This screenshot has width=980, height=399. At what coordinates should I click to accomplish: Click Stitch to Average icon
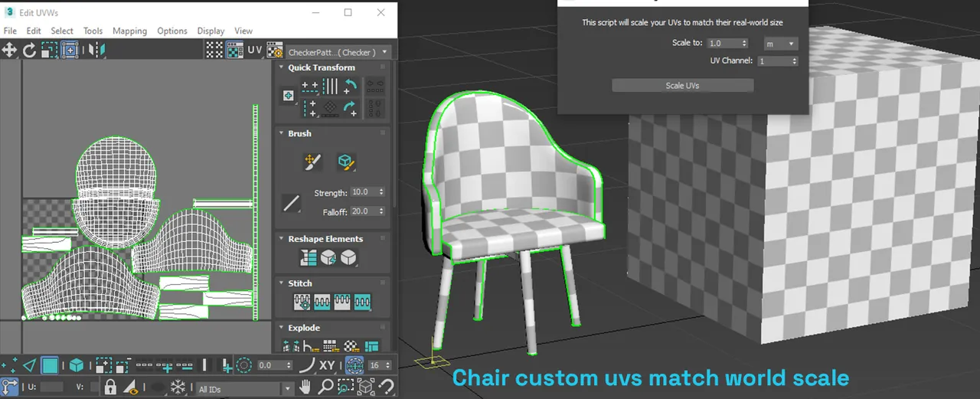(x=322, y=303)
